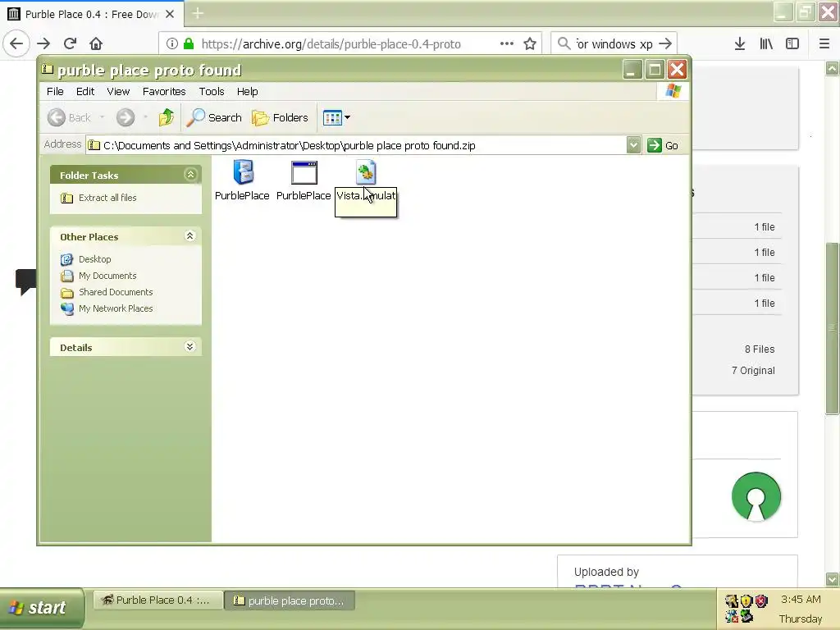Open the Tools menu
Screen dimensions: 840x630
(x=212, y=92)
